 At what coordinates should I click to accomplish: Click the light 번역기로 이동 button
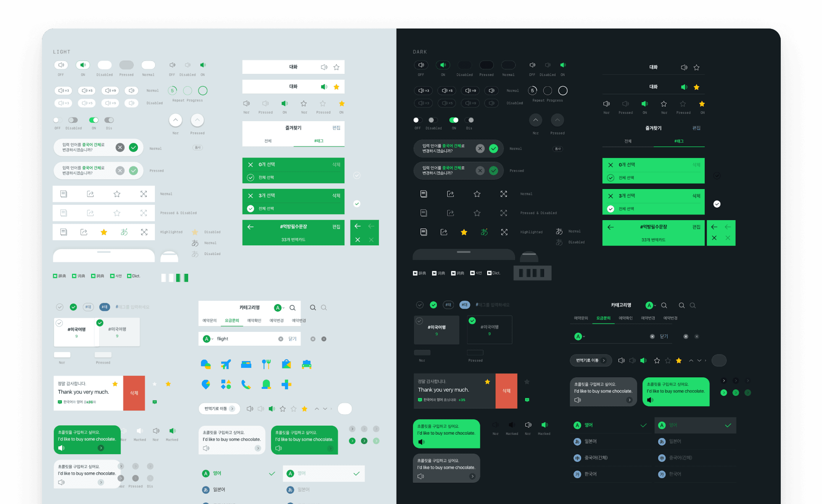click(219, 409)
